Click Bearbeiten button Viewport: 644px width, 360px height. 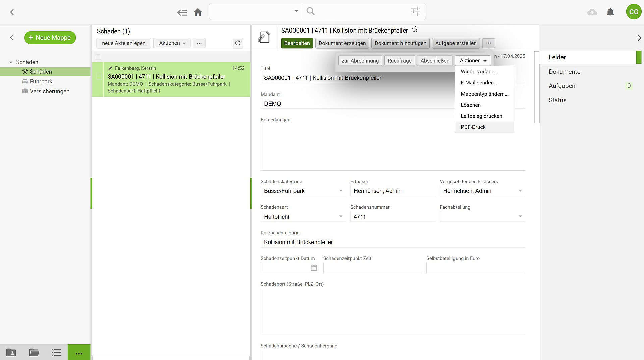pyautogui.click(x=297, y=43)
